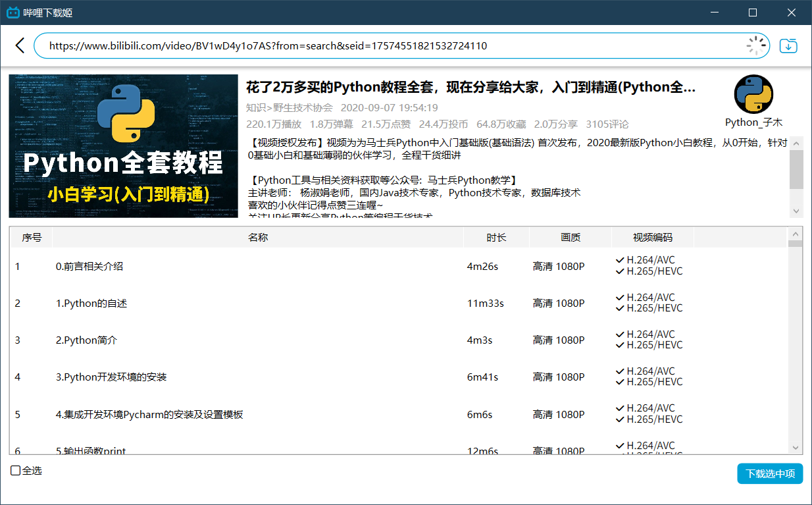Select row 1.Python的自述
The width and height of the screenshot is (812, 505).
tap(399, 304)
